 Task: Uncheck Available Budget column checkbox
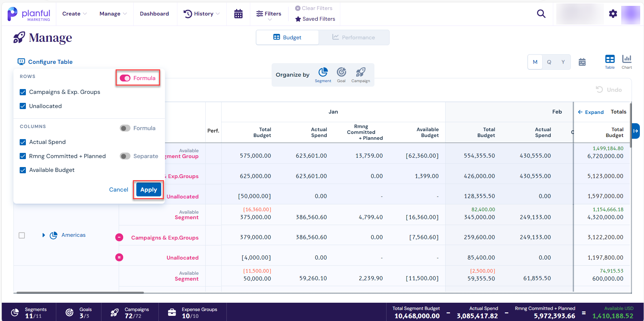(x=23, y=170)
